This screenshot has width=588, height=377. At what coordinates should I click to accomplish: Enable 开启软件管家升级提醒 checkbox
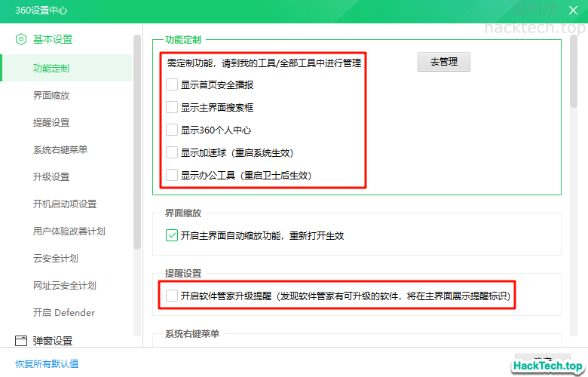pyautogui.click(x=172, y=296)
